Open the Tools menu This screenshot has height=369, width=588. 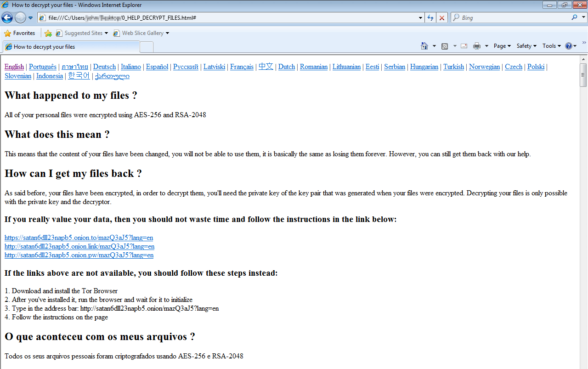click(552, 46)
